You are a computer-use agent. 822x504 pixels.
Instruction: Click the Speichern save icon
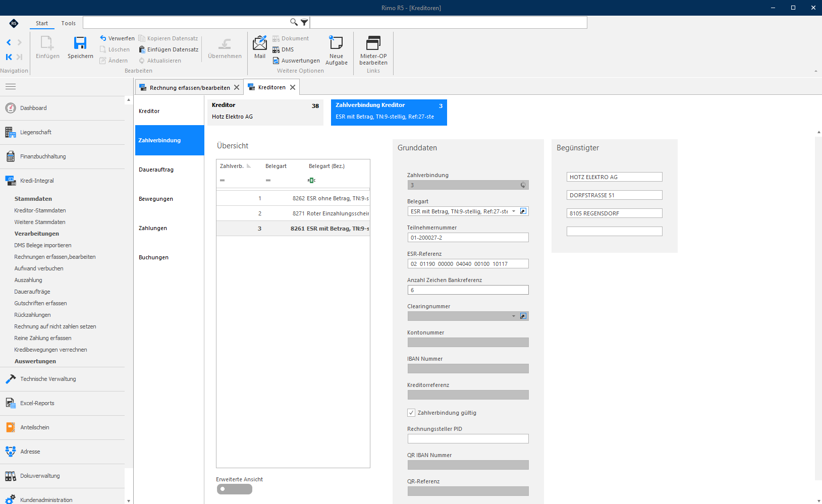80,43
